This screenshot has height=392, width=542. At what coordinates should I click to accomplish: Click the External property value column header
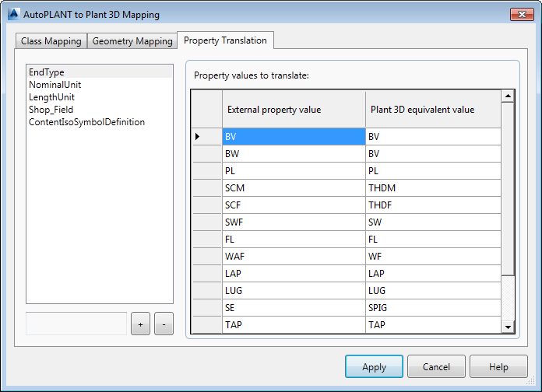click(x=294, y=110)
